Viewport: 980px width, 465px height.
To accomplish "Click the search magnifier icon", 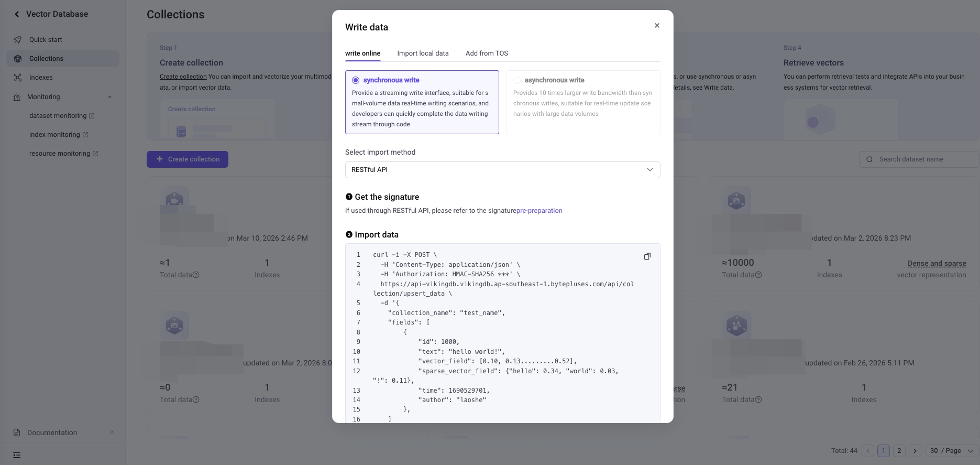I will tap(869, 159).
